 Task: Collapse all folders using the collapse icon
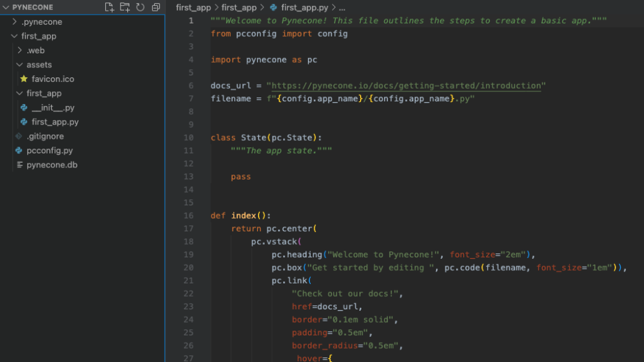coord(155,7)
